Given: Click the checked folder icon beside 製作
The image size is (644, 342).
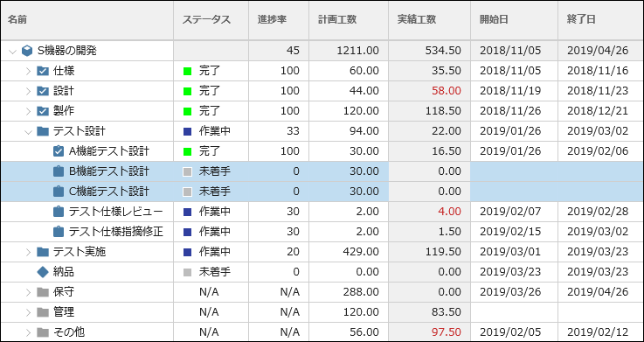Looking at the screenshot, I should coord(43,111).
